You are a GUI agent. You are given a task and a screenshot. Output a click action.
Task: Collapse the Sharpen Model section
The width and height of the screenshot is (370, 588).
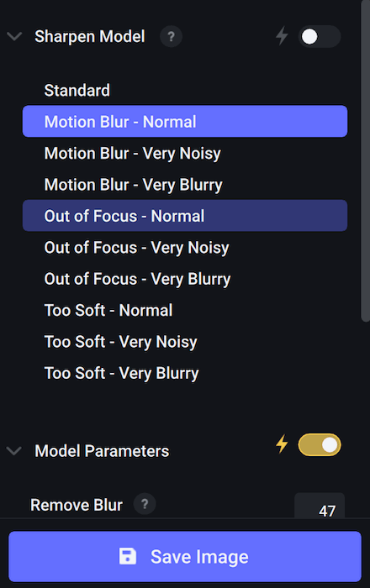[14, 36]
